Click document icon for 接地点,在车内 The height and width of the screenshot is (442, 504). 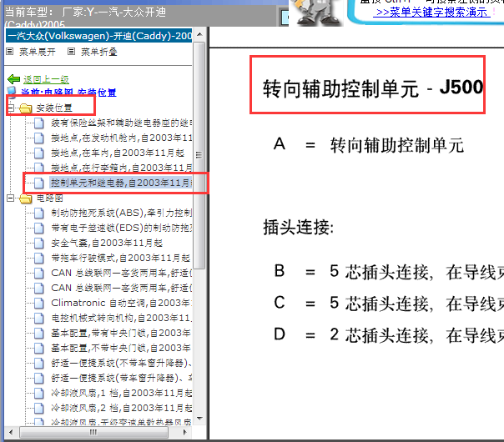[x=39, y=153]
